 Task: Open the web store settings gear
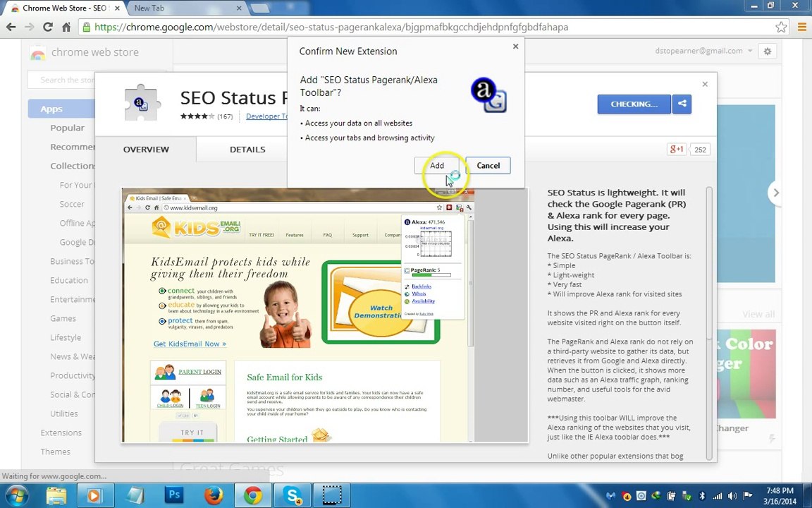coord(768,52)
